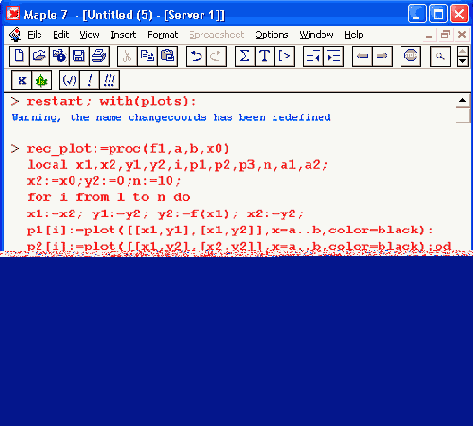The image size is (473, 426).
Task: Open the View menu
Action: pos(89,35)
